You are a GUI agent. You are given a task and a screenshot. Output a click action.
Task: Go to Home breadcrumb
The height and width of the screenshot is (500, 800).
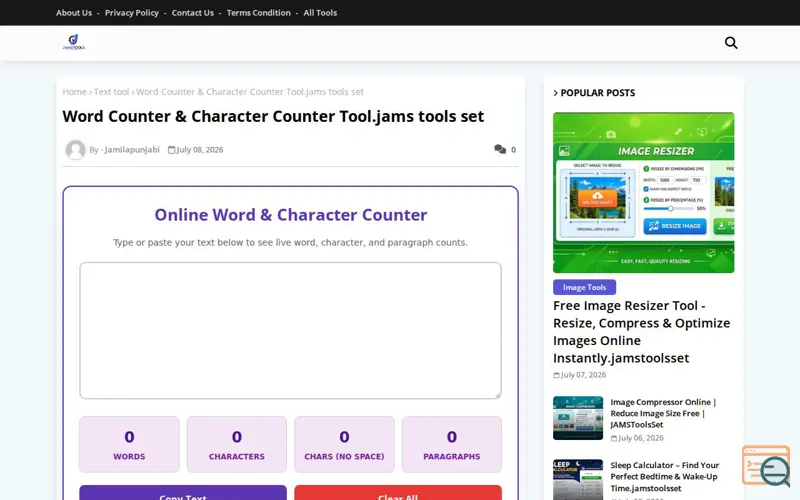click(x=74, y=92)
